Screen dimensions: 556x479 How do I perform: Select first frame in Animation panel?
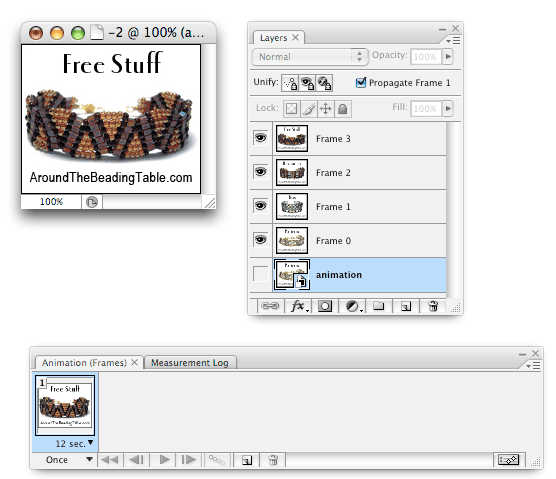(x=110, y=460)
